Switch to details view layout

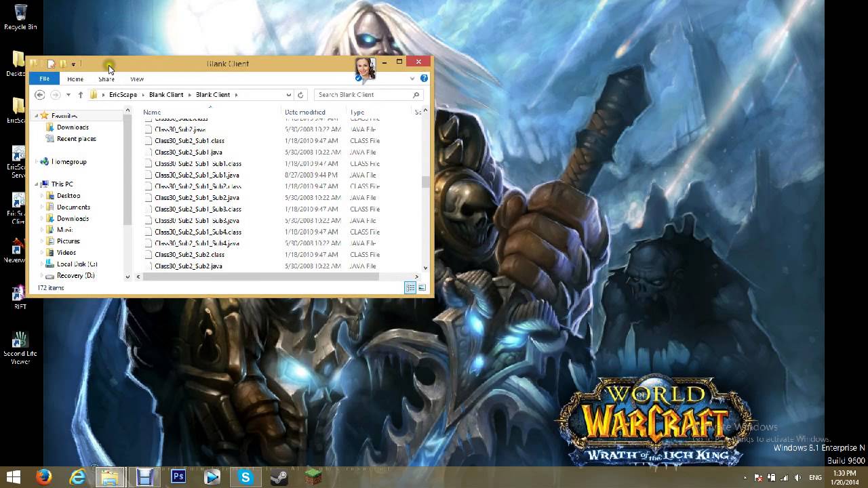[x=410, y=288]
